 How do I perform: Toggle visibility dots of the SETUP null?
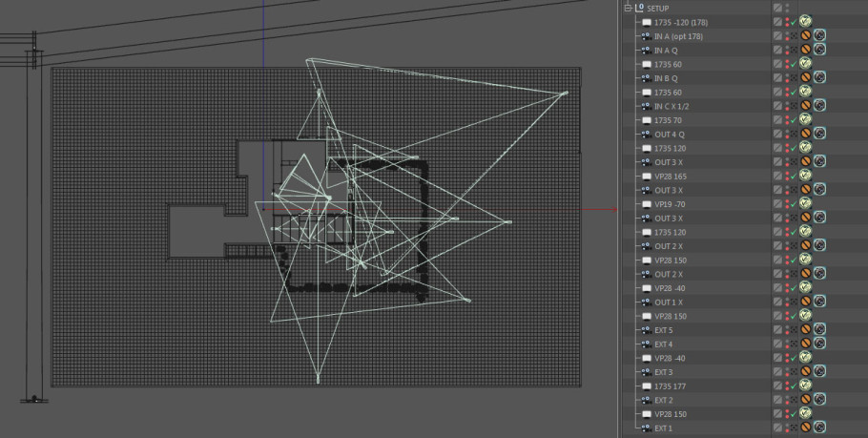coord(787,9)
